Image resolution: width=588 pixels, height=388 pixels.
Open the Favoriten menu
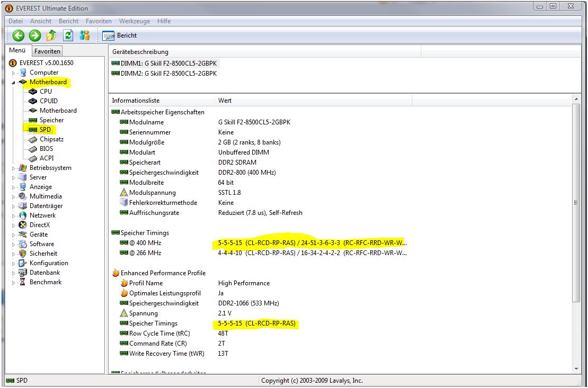point(99,21)
